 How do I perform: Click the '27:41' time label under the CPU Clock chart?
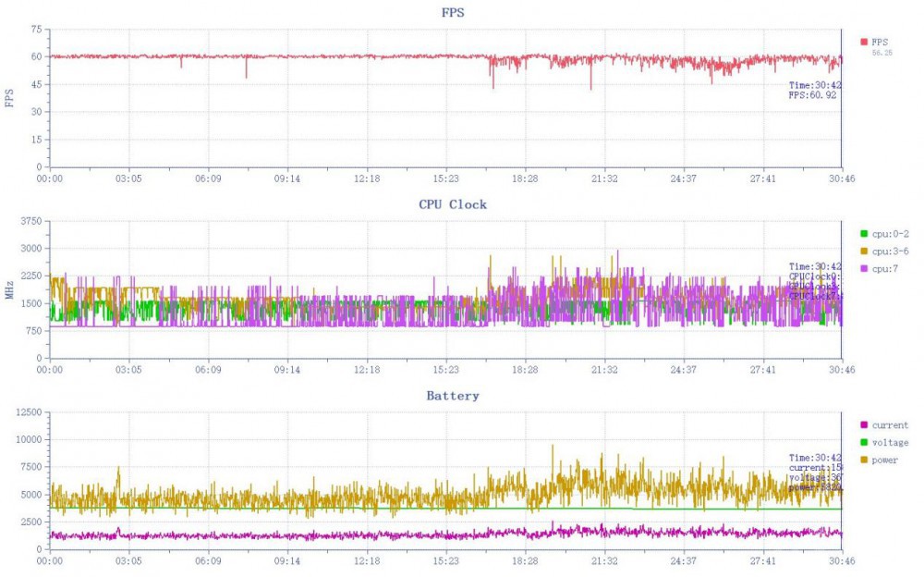[762, 370]
